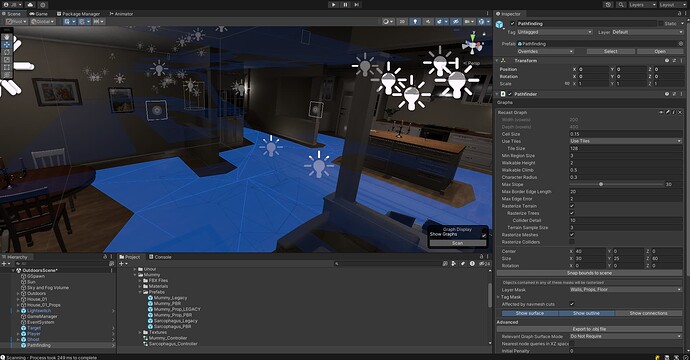Start Play mode with the play button
This screenshot has height=360, width=690.
(333, 4)
